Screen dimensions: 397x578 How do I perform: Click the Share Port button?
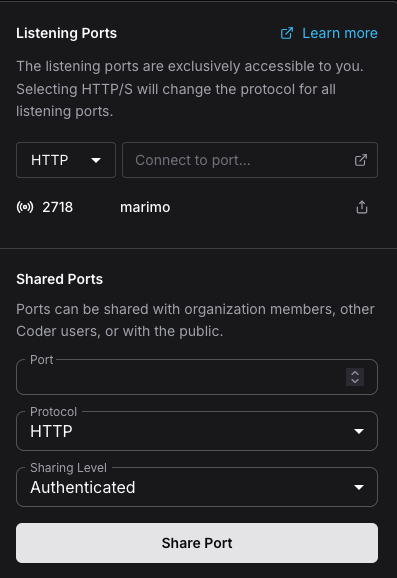(x=197, y=543)
